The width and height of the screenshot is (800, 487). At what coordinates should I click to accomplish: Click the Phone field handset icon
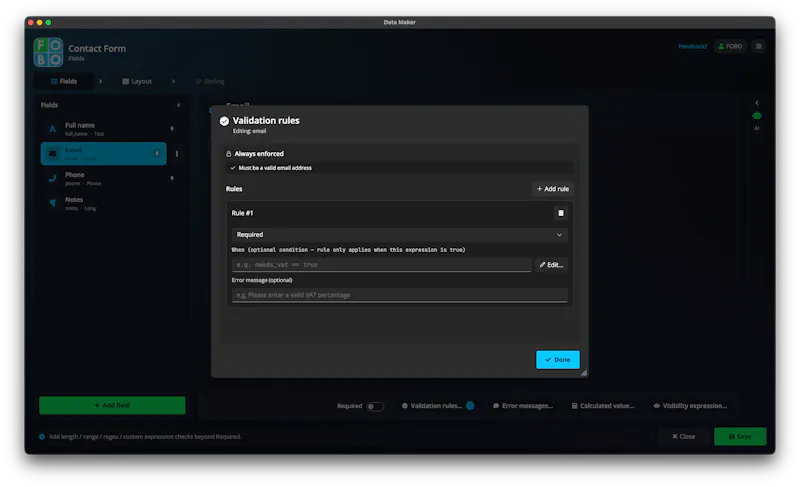(x=53, y=178)
